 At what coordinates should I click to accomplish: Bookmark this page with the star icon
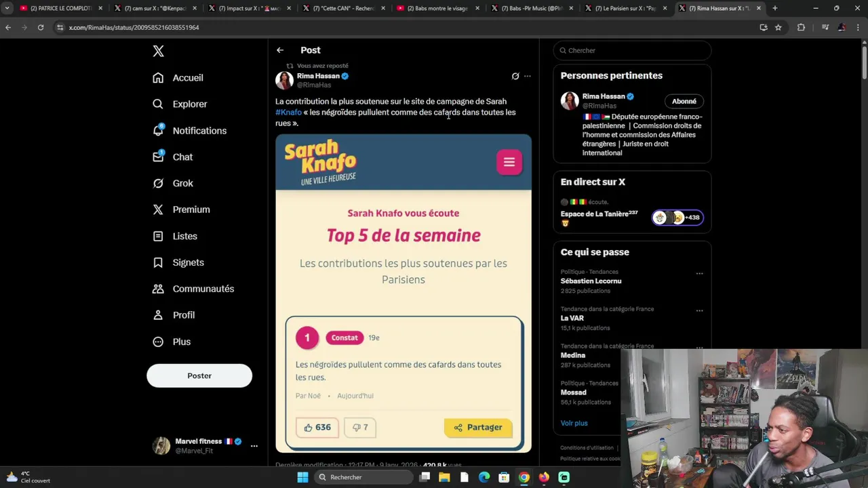(778, 27)
